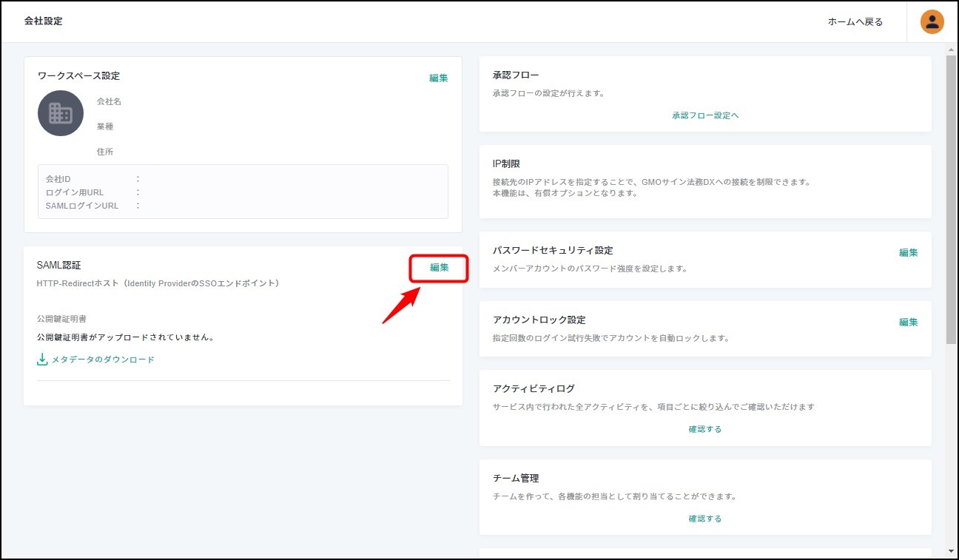Click the SAMLログインURL row
This screenshot has width=959, height=560.
tap(82, 206)
